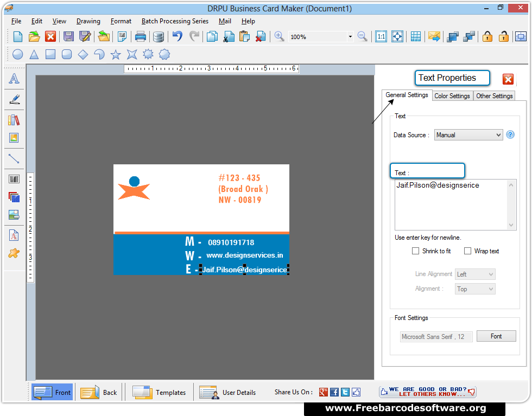Screen dimensions: 532x416
Task: Cut selection with scissors icon
Action: tap(229, 37)
